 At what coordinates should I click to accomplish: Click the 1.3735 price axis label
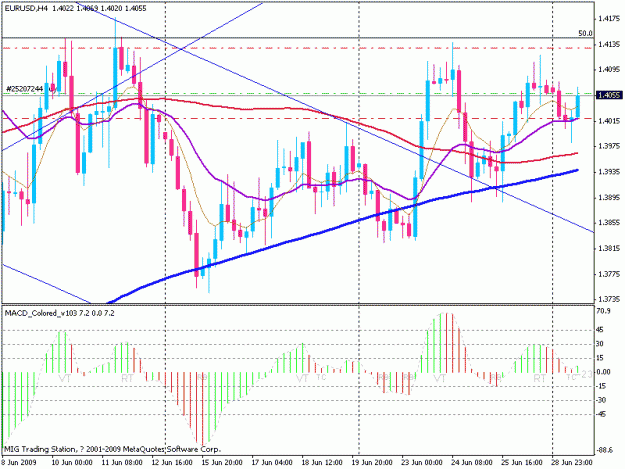pos(609,299)
